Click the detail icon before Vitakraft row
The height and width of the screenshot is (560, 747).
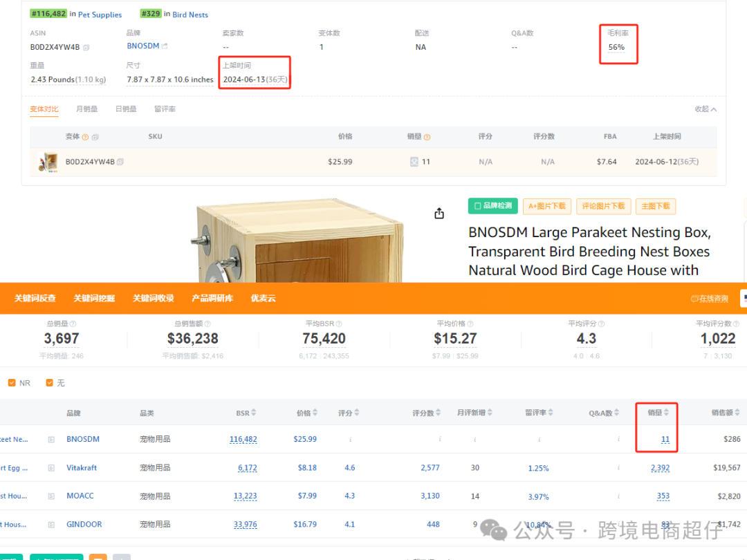click(51, 468)
